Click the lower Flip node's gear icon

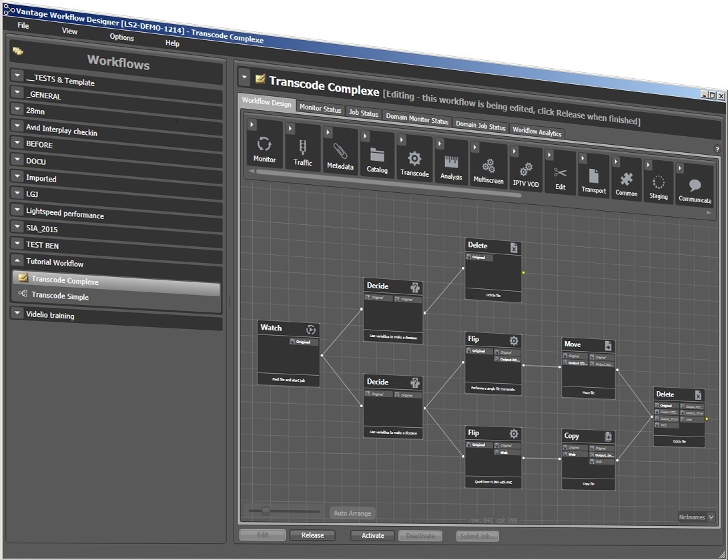[x=514, y=434]
